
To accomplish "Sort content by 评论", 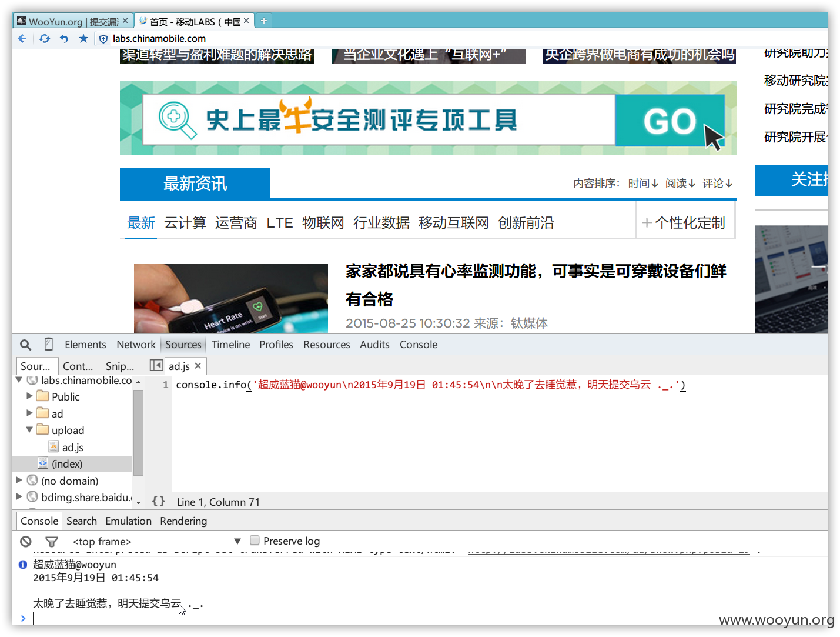I will [718, 184].
